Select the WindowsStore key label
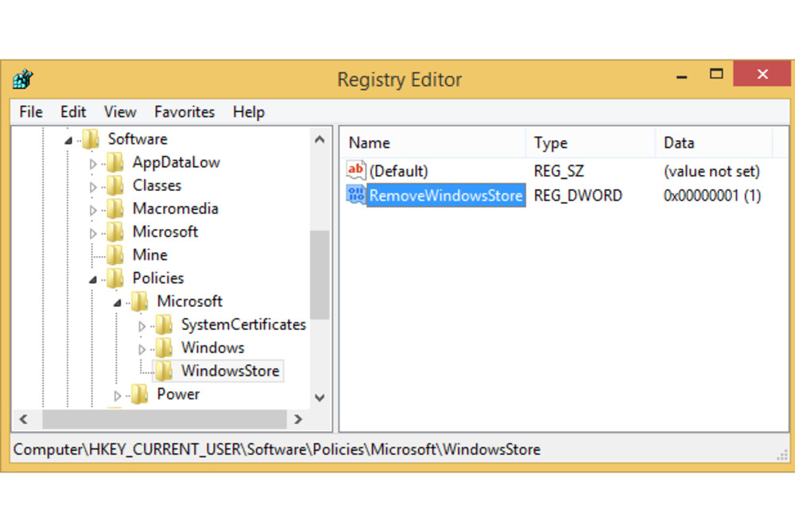The image size is (795, 532). (231, 371)
